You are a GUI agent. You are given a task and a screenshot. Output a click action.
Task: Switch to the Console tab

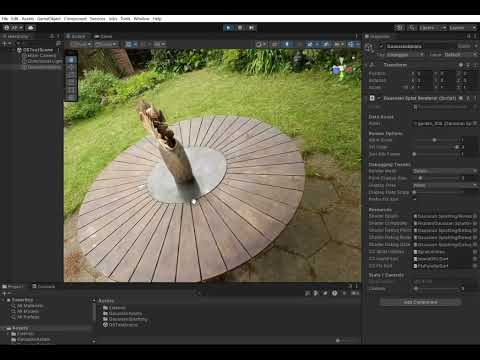pos(44,286)
